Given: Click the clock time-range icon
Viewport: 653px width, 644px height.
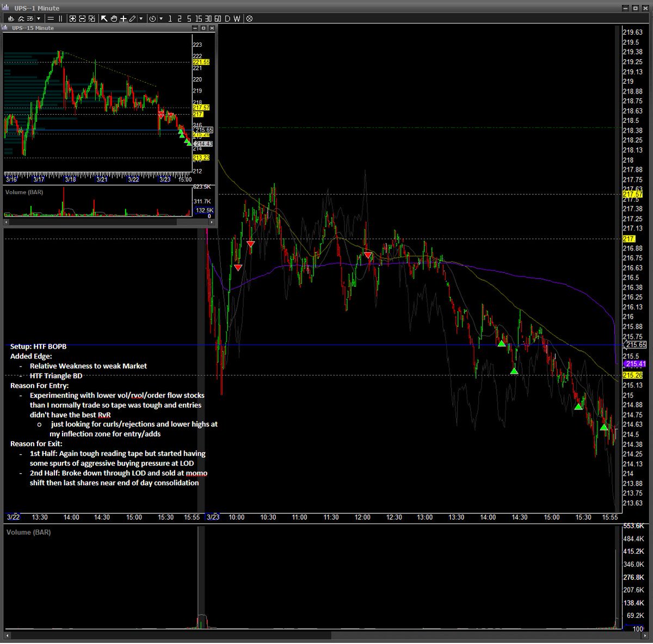Looking at the screenshot, I should (x=152, y=18).
